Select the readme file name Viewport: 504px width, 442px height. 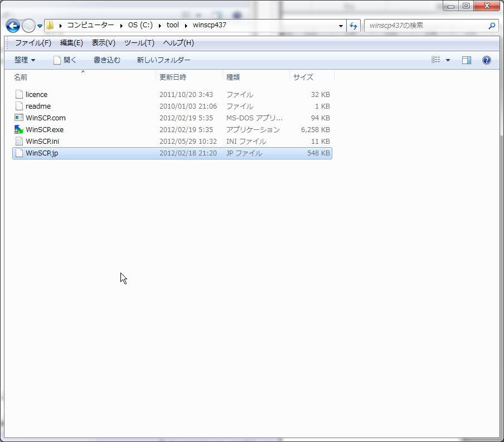(38, 106)
